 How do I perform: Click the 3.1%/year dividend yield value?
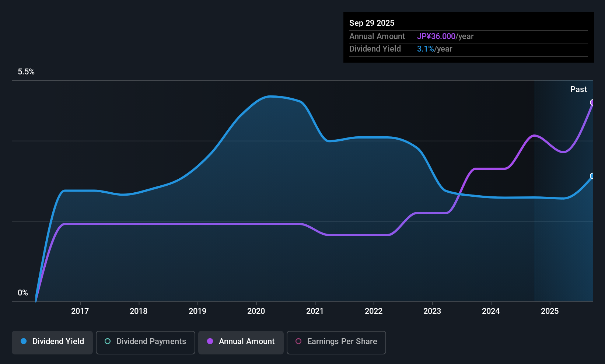434,49
